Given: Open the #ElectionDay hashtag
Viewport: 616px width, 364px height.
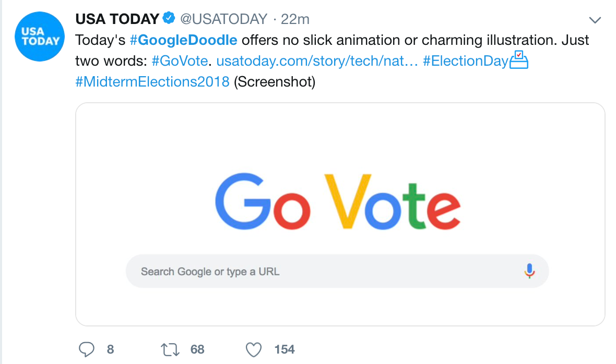Looking at the screenshot, I should click(x=465, y=61).
